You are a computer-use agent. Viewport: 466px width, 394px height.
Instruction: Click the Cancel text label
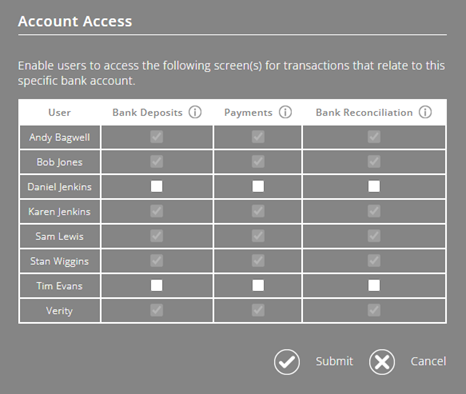[428, 361]
